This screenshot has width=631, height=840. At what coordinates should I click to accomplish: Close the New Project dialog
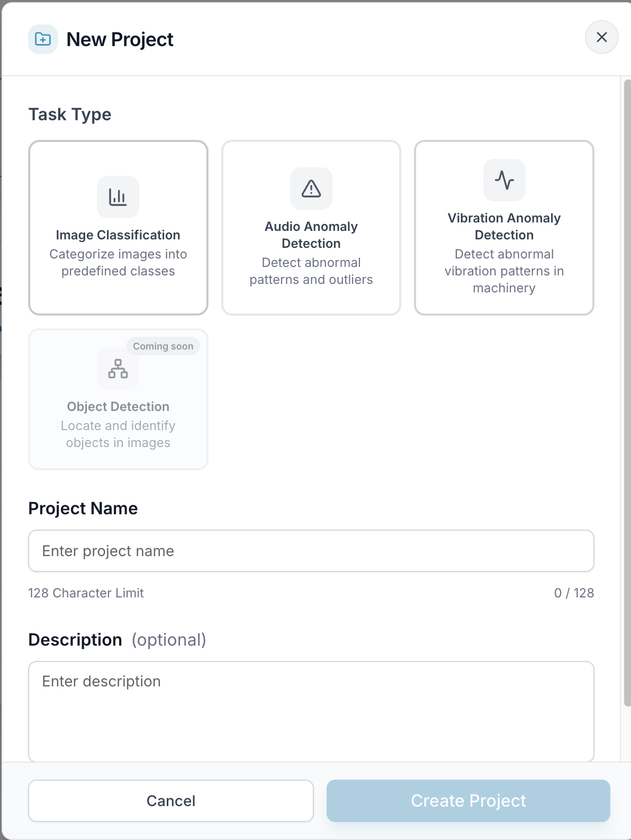point(602,37)
